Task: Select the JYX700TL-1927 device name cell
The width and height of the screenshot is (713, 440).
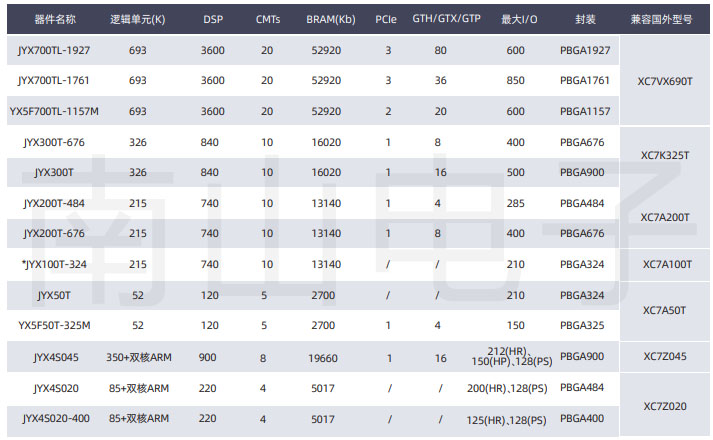Action: point(54,50)
